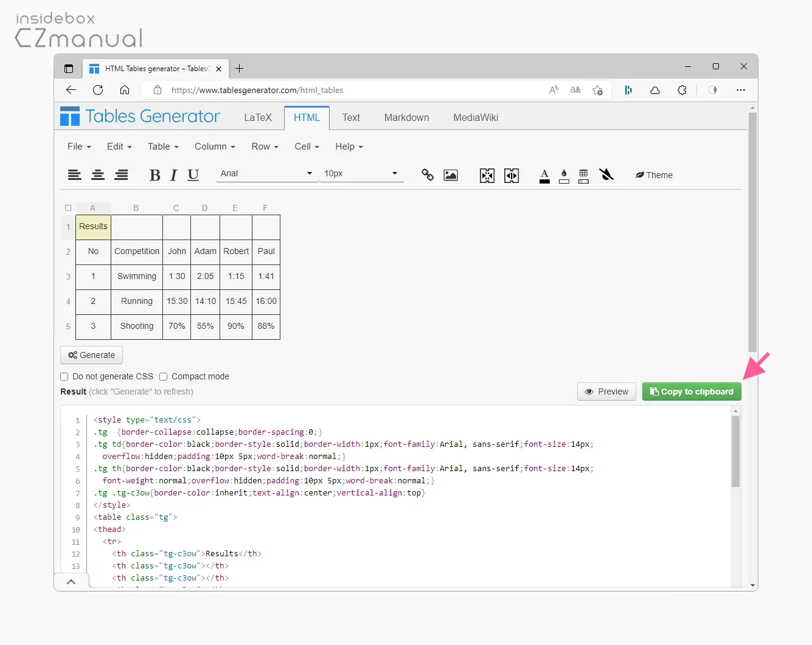Click the address bar URL
The image size is (812, 645).
tap(257, 90)
